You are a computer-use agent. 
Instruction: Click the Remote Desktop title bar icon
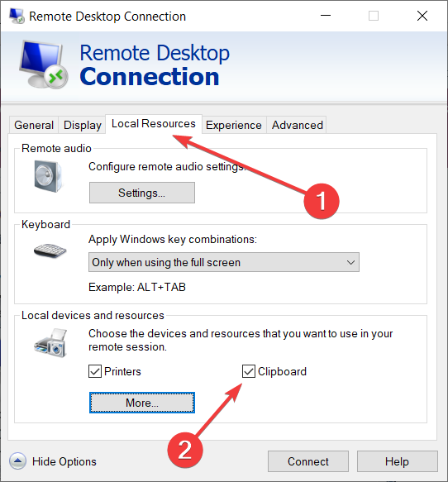(17, 16)
